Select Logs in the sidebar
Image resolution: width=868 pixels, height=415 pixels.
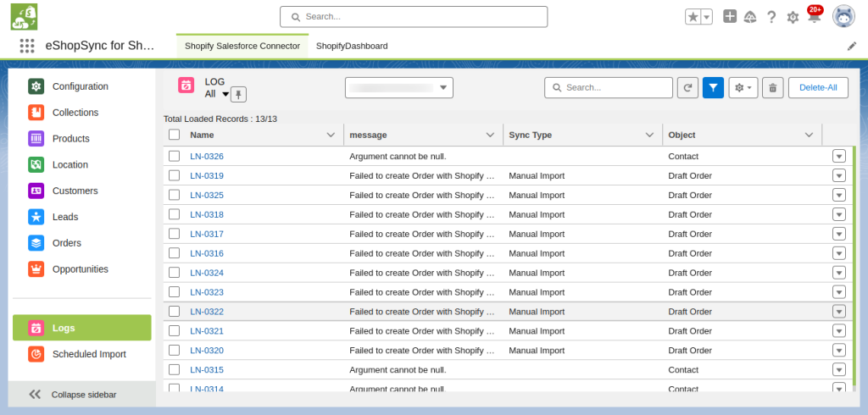(82, 328)
